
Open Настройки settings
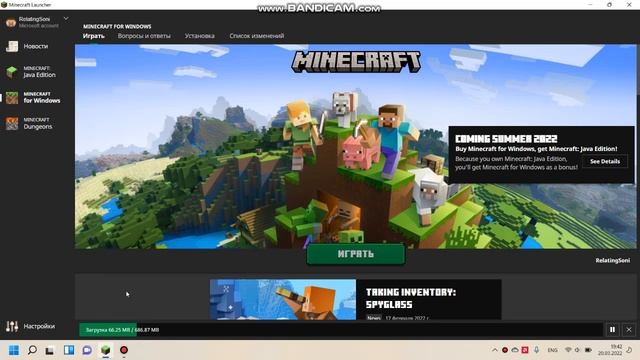31,326
